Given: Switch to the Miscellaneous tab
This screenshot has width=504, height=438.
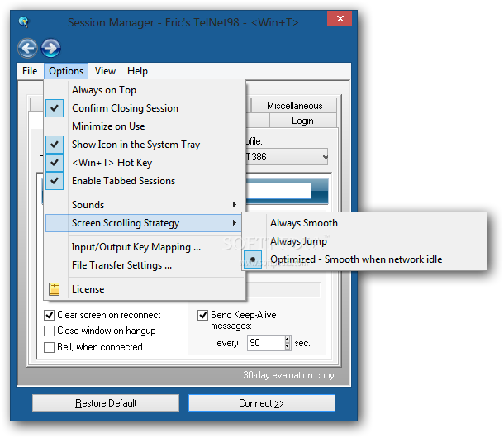Looking at the screenshot, I should [x=294, y=106].
